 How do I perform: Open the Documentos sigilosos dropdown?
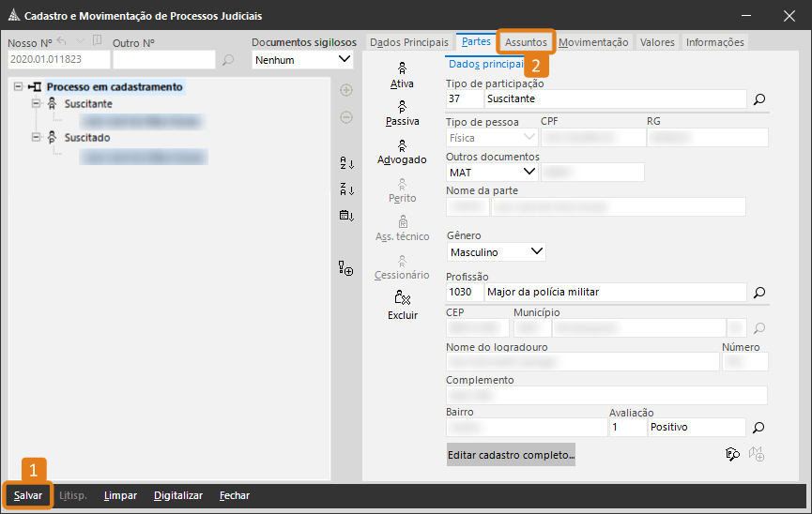point(344,60)
